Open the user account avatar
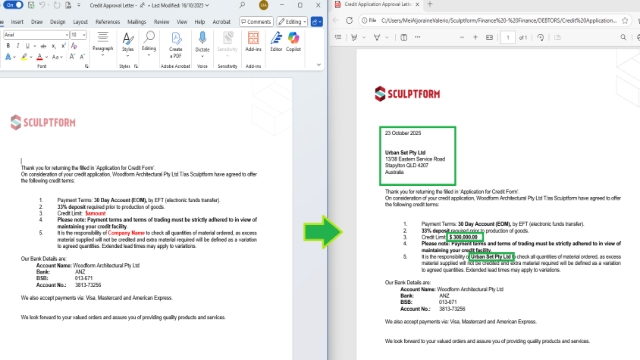Screen dimensions: 640x360 point(264,5)
